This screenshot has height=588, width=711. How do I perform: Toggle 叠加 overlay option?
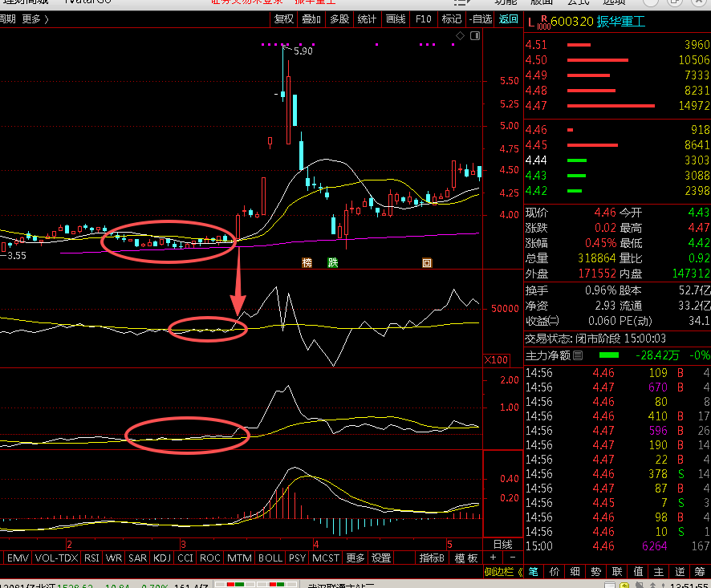[311, 19]
